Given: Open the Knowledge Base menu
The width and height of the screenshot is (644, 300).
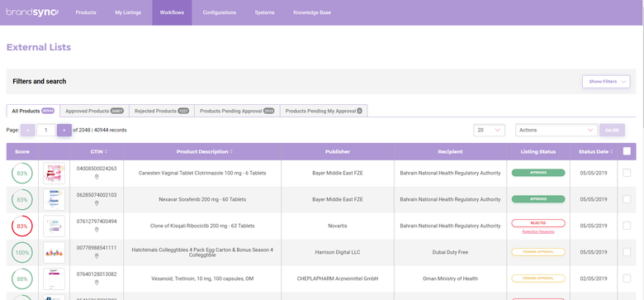Looking at the screenshot, I should 312,12.
